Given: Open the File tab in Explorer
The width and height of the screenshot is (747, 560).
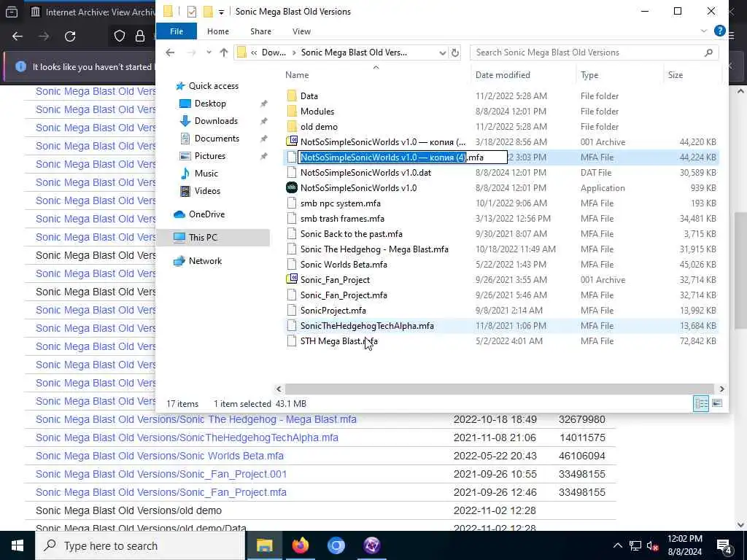Looking at the screenshot, I should tap(177, 31).
